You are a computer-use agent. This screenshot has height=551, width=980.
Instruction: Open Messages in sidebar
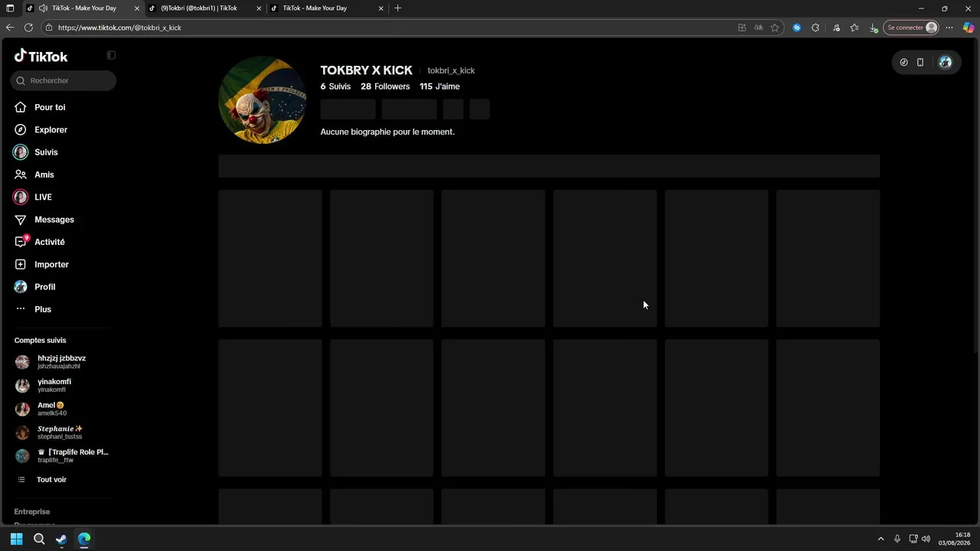pos(54,220)
